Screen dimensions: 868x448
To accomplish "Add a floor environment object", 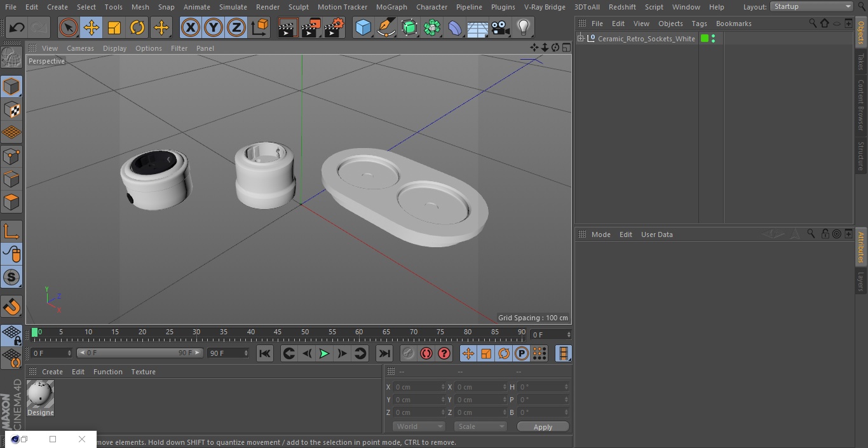I will click(x=478, y=28).
